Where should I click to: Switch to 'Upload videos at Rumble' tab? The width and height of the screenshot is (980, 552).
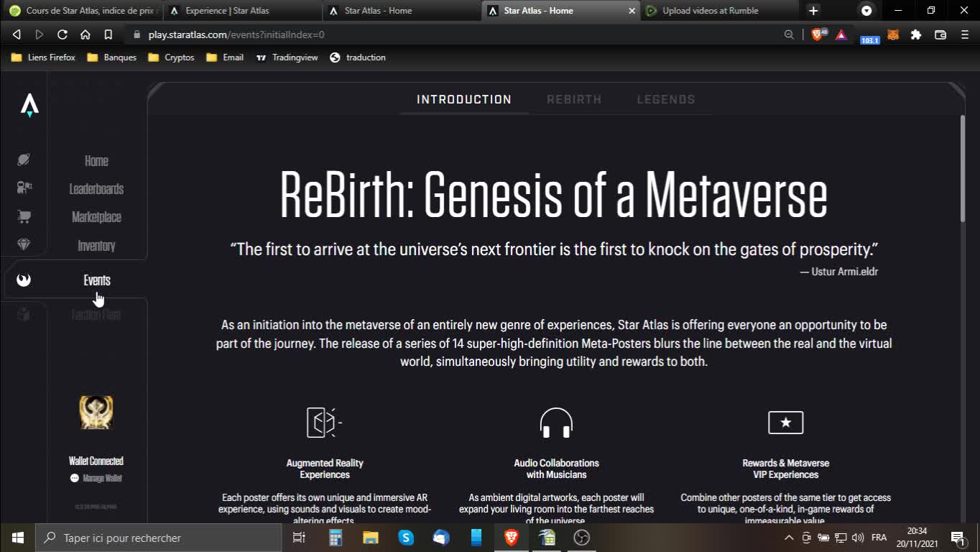point(719,11)
